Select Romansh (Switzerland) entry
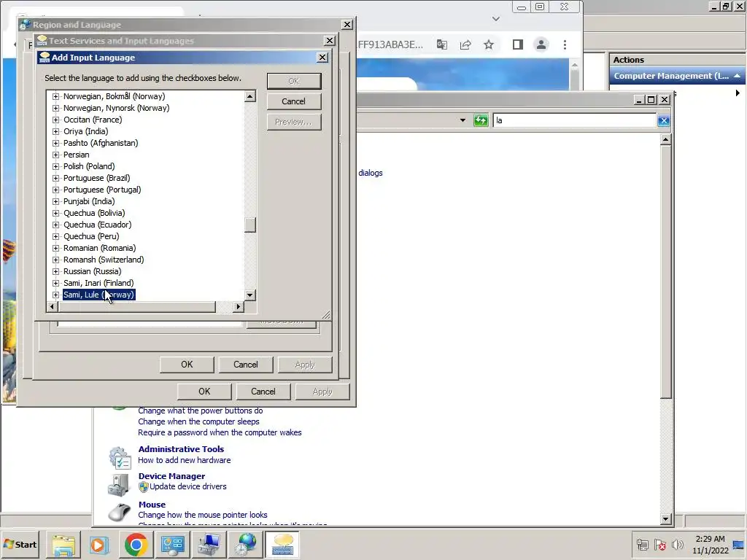The height and width of the screenshot is (560, 747). [x=104, y=260]
